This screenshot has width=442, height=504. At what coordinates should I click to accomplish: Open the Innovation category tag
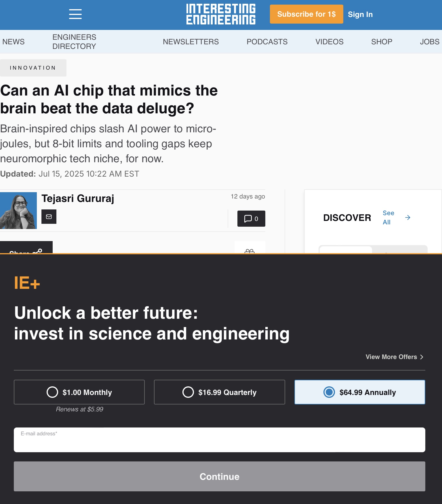point(33,68)
